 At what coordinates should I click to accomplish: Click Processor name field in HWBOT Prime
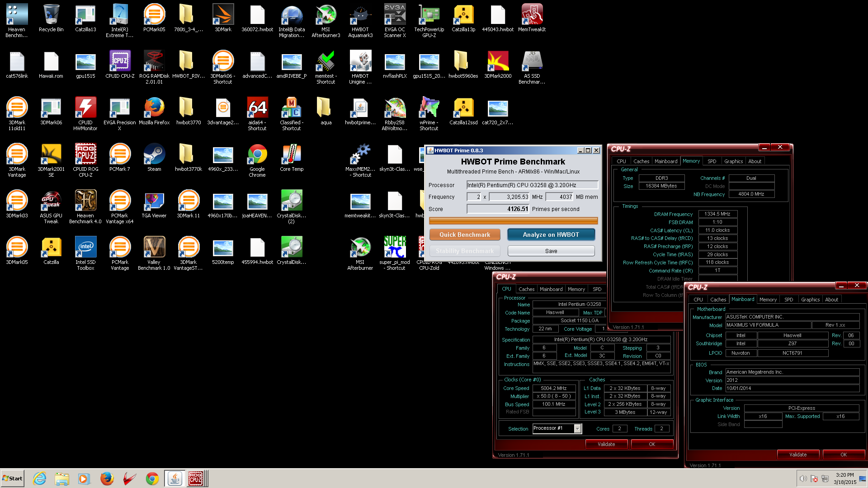pyautogui.click(x=532, y=185)
